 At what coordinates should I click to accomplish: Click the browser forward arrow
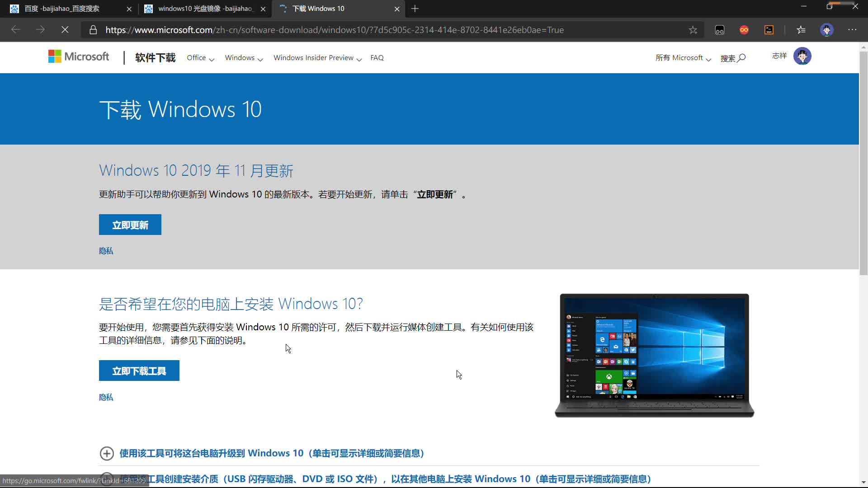tap(40, 30)
